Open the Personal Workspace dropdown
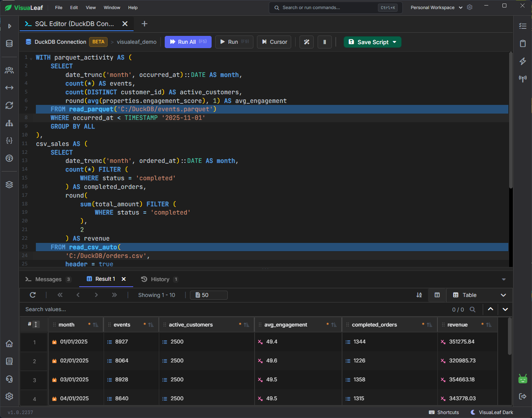This screenshot has height=418, width=532. (x=436, y=7)
